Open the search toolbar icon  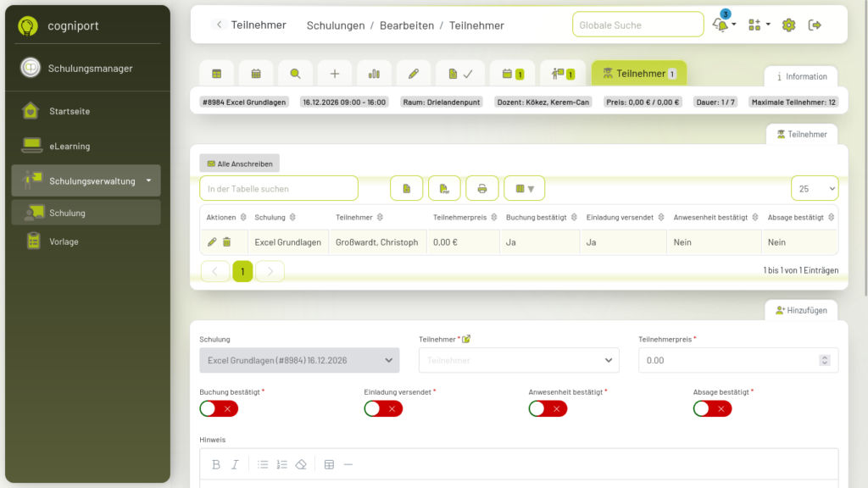pos(295,74)
